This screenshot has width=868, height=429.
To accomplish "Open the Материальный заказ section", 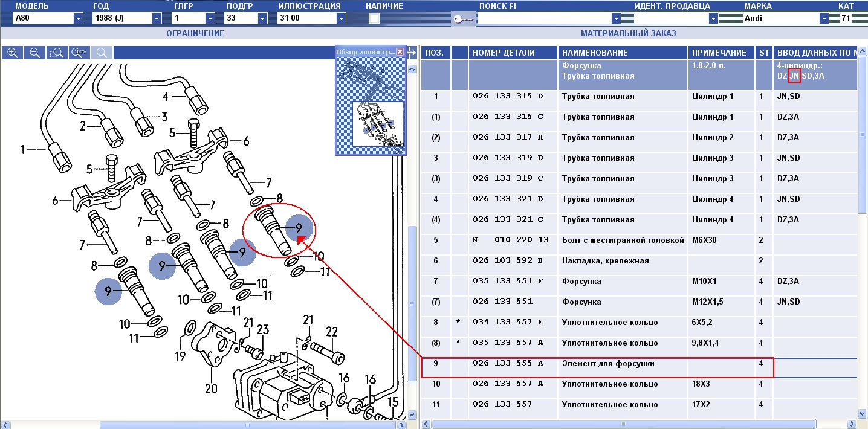I will pos(628,33).
